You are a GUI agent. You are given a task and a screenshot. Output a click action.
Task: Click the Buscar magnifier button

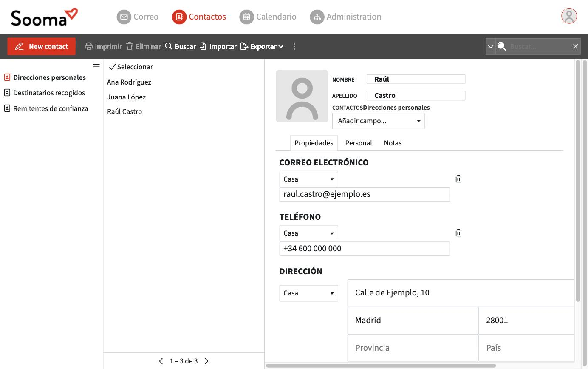pos(180,46)
